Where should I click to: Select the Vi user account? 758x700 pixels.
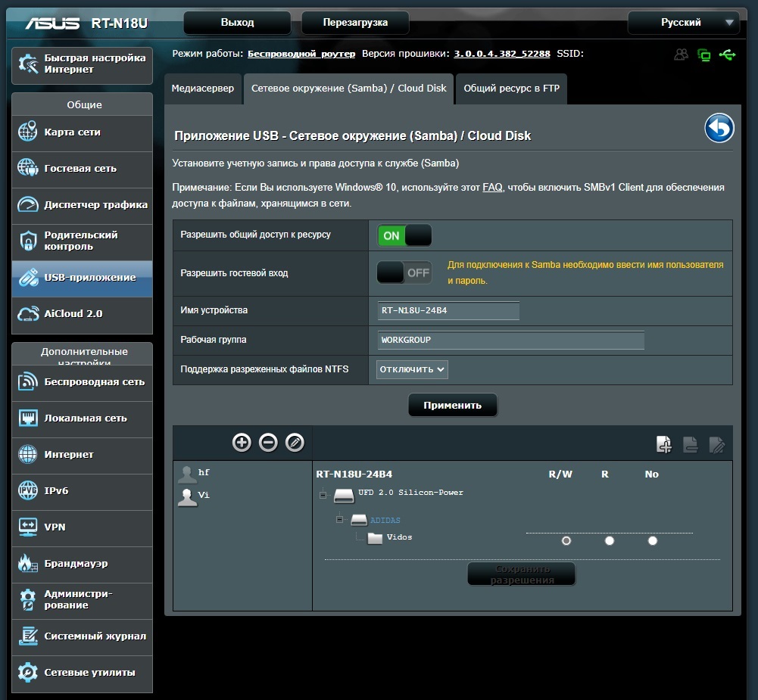pyautogui.click(x=204, y=495)
